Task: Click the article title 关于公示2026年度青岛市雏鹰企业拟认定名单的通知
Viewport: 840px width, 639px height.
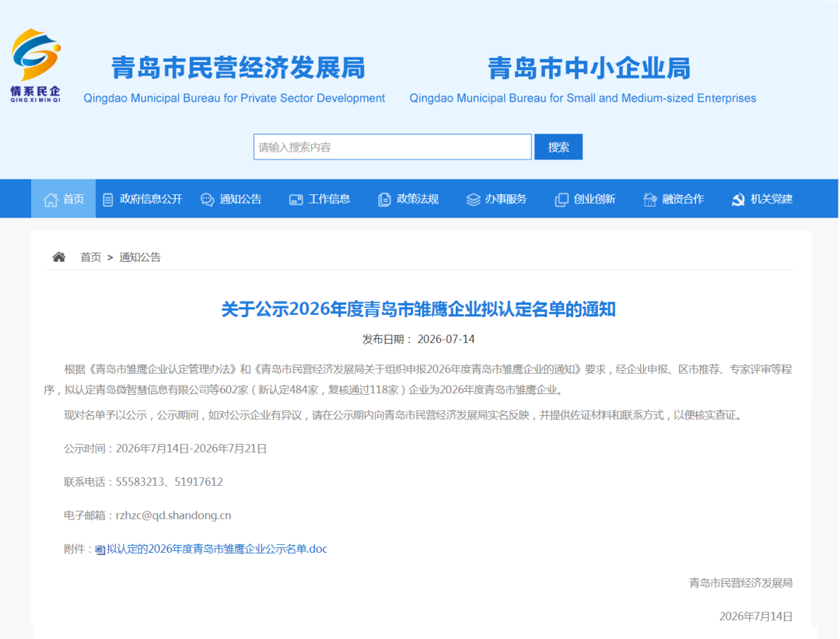Action: tap(418, 309)
